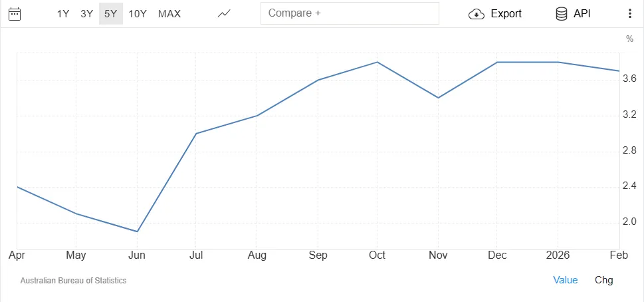Click the 2026 x-axis label
Viewport: 644px width, 302px height.
point(558,255)
